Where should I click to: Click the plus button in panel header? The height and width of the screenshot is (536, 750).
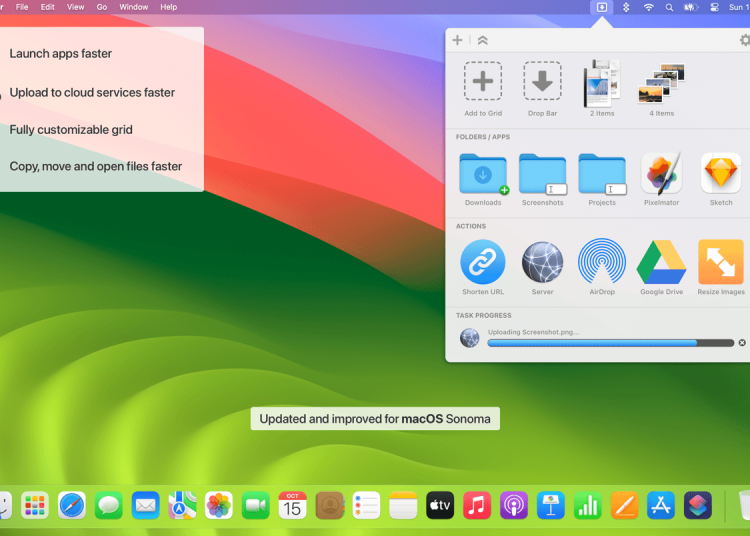pos(457,40)
